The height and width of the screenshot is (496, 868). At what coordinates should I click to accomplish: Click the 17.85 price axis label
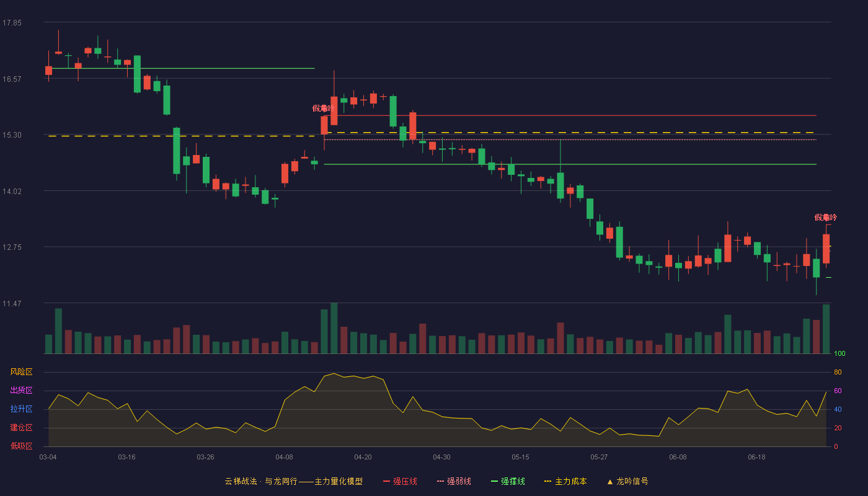(x=12, y=23)
